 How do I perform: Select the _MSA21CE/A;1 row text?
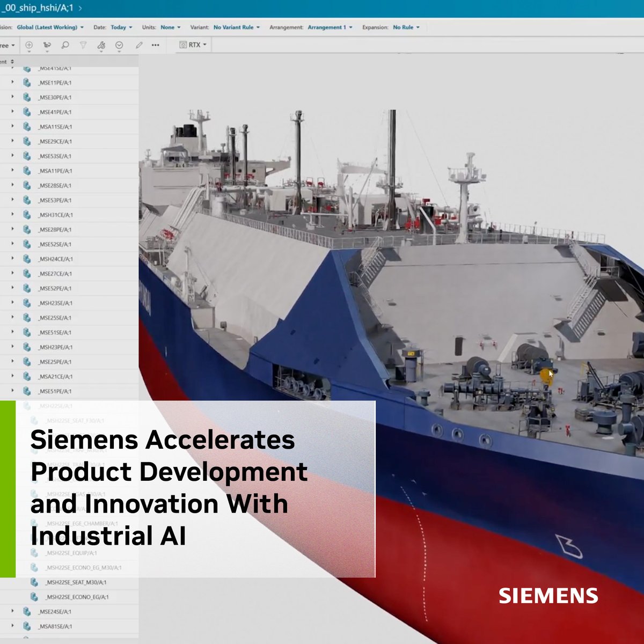coord(55,377)
